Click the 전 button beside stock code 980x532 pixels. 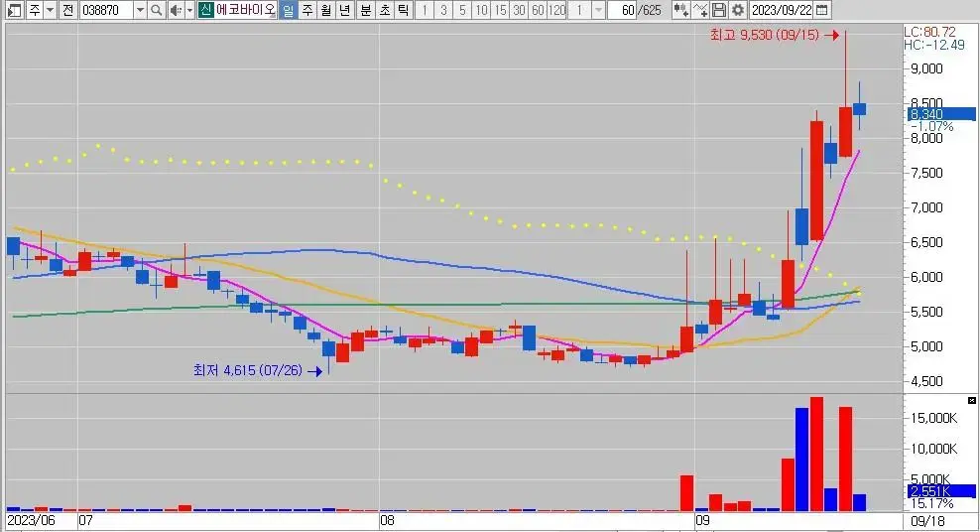(x=68, y=10)
